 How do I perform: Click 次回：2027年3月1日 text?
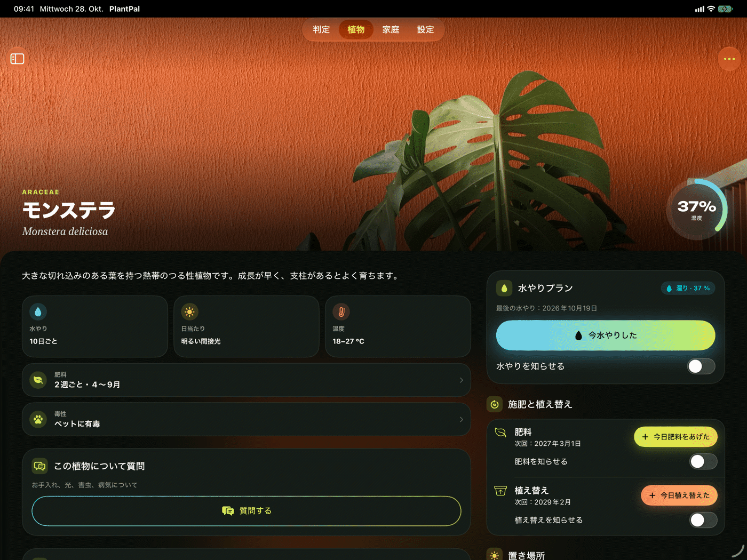click(547, 444)
